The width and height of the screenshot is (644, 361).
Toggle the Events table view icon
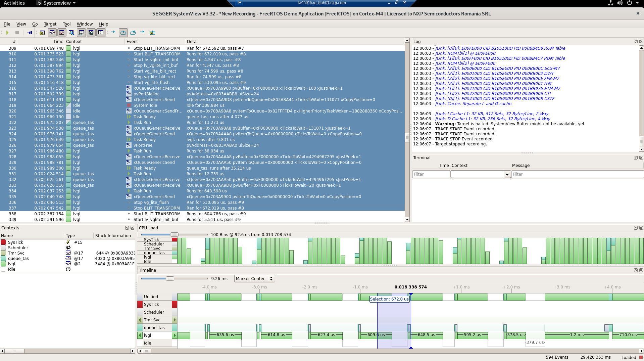pos(101,33)
